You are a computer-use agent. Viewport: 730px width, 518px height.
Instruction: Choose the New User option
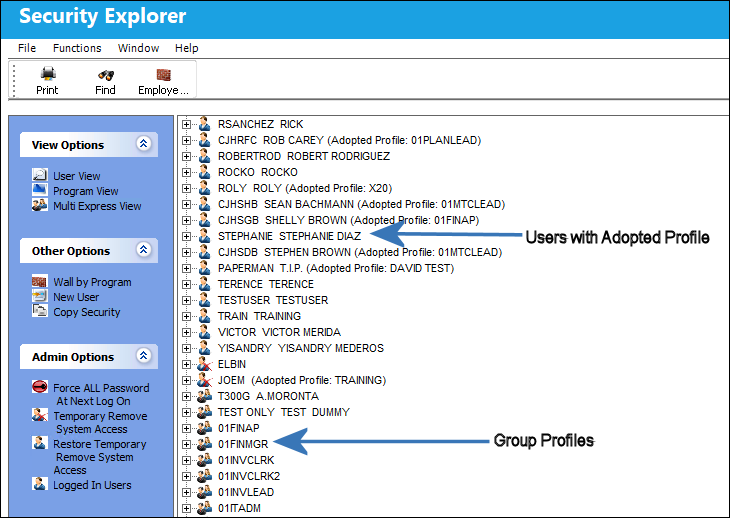(76, 297)
